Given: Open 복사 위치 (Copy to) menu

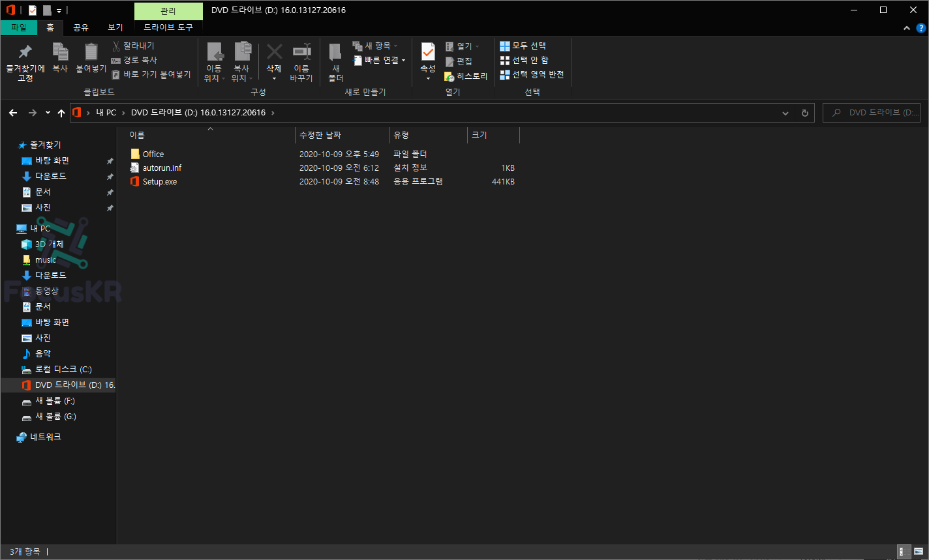Looking at the screenshot, I should [241, 63].
